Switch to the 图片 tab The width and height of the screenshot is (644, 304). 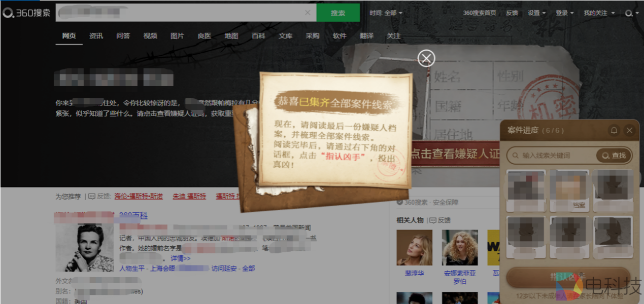tap(177, 36)
